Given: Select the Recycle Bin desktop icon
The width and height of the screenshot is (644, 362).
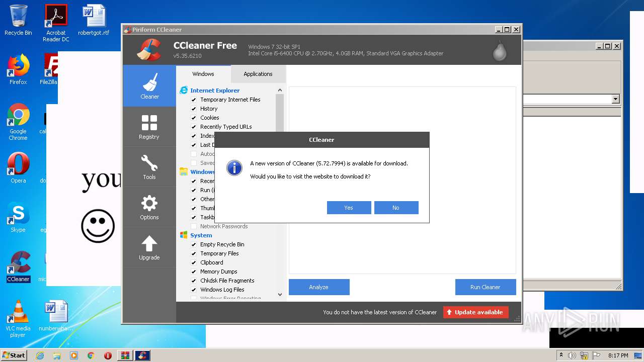Looking at the screenshot, I should (x=18, y=20).
